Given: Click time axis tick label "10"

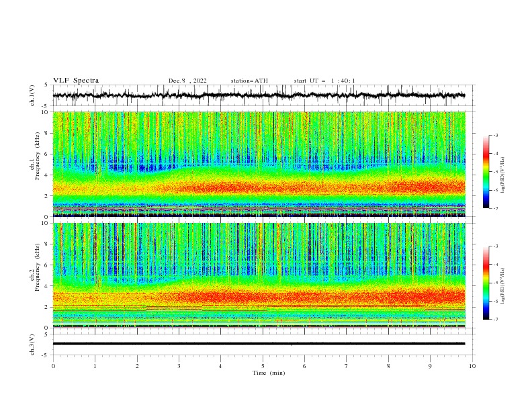Looking at the screenshot, I should [472, 366].
